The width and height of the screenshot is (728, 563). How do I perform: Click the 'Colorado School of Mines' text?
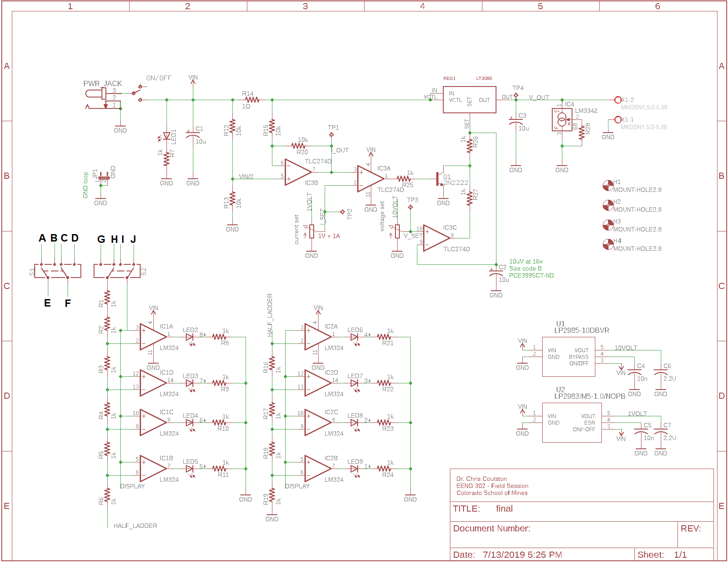pyautogui.click(x=492, y=493)
